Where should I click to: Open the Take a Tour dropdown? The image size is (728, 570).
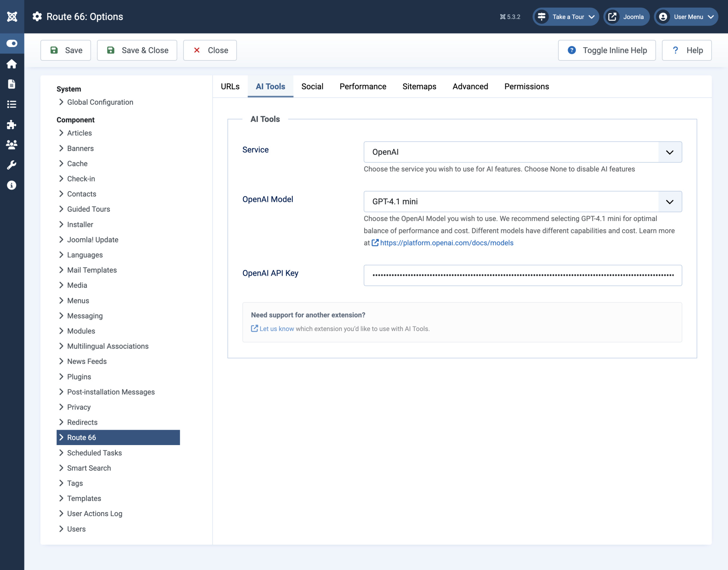point(566,17)
